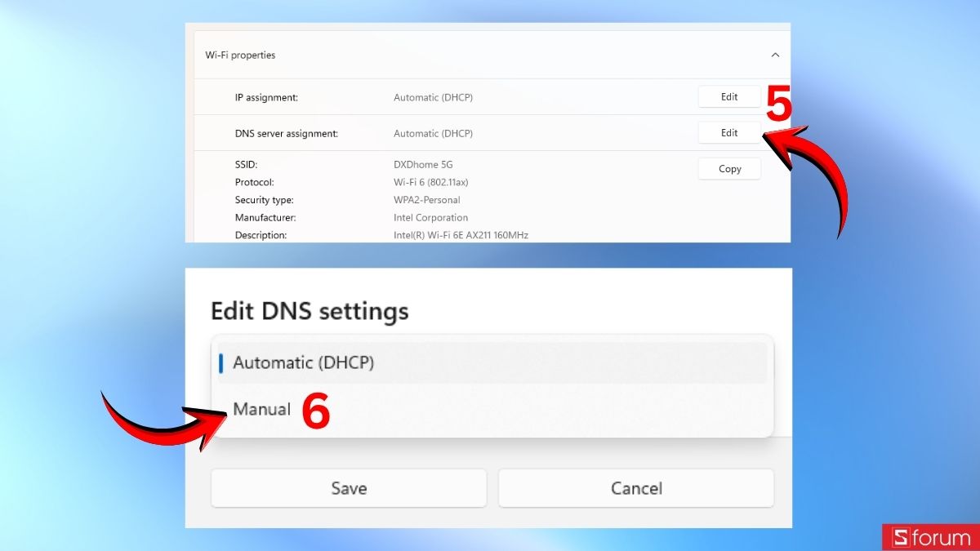The height and width of the screenshot is (551, 980).
Task: Select the SSID value DXDhome 5G
Action: [x=423, y=165]
